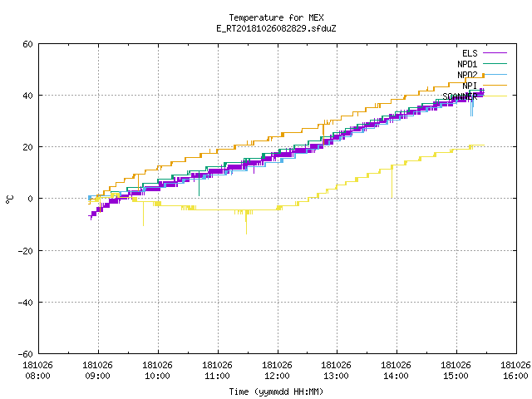
Task: Click the x-axis label 181026 12:00
Action: pos(277,371)
